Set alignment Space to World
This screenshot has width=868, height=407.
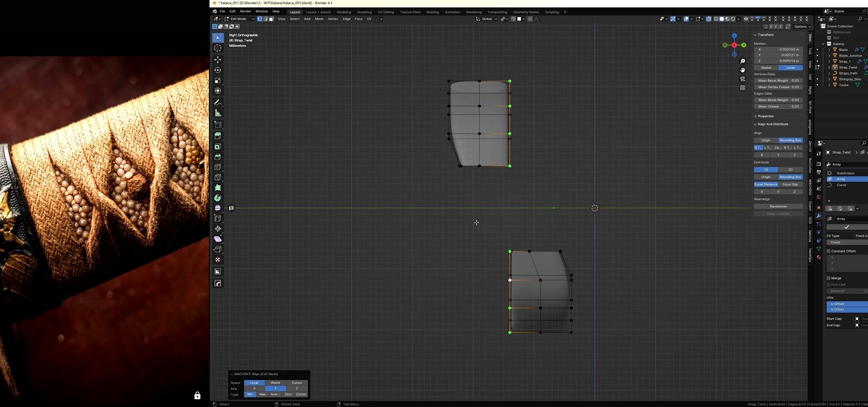coord(275,382)
